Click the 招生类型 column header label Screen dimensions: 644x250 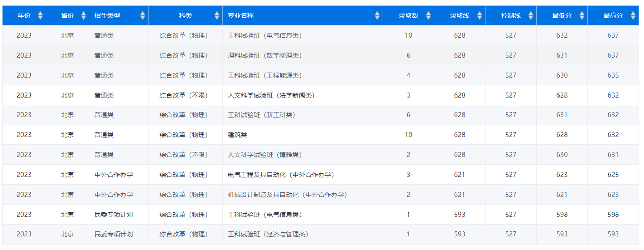(x=107, y=16)
